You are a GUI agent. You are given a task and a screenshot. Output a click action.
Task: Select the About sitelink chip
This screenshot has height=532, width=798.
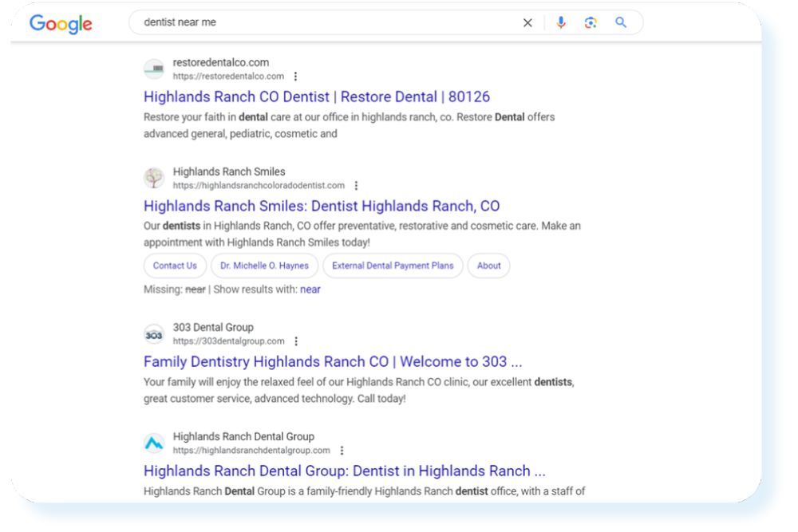click(488, 266)
